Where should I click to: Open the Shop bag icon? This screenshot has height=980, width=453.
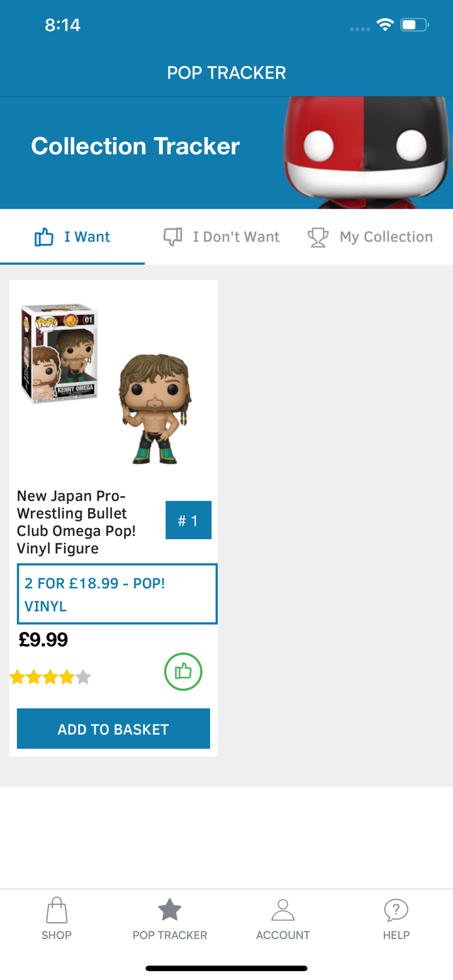56,908
